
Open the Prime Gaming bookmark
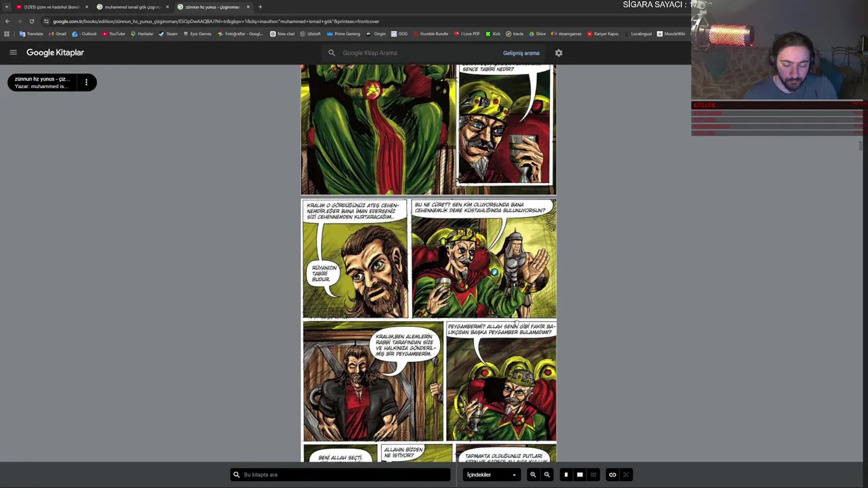[x=343, y=34]
